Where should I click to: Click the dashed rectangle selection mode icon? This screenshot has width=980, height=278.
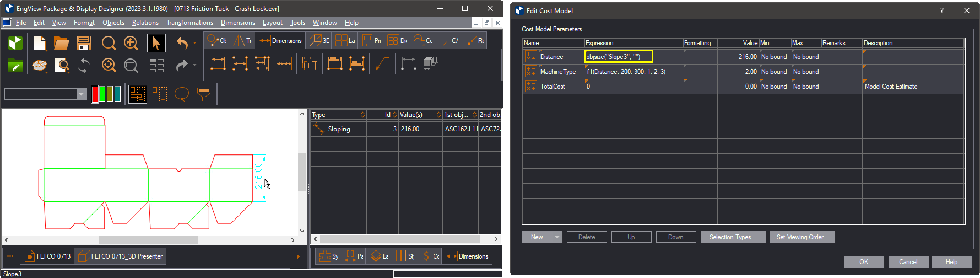pos(160,94)
